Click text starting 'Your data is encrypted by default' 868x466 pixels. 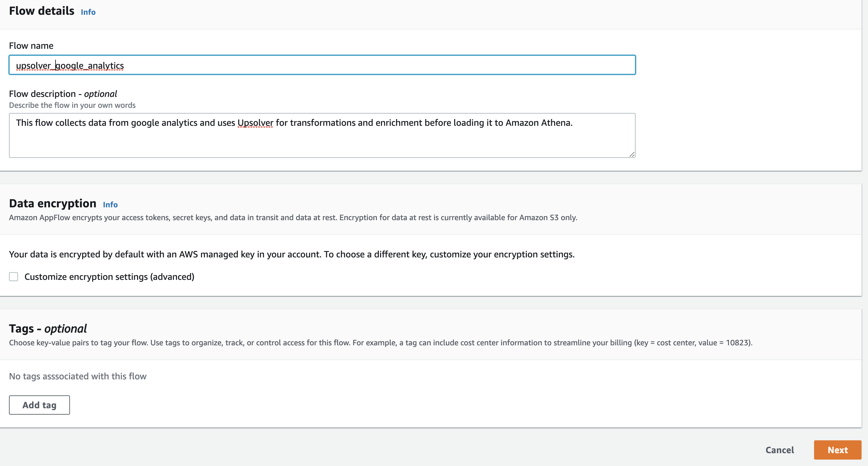[292, 254]
